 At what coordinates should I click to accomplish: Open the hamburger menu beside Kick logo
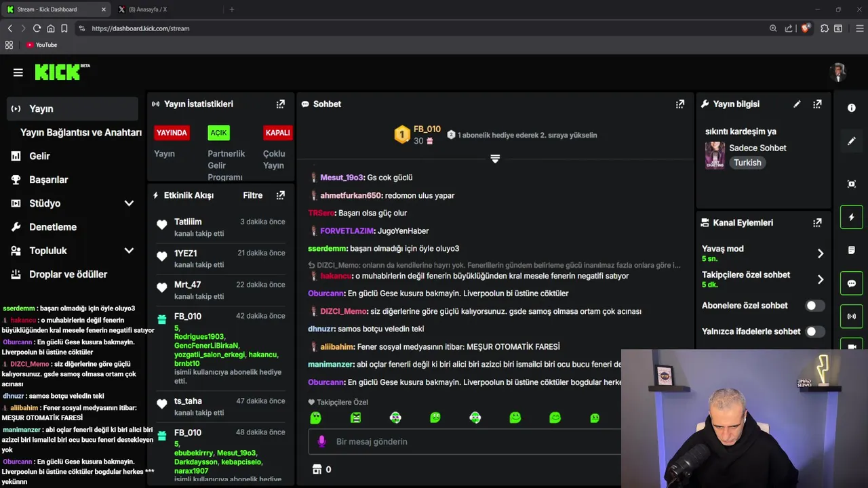pos(18,73)
